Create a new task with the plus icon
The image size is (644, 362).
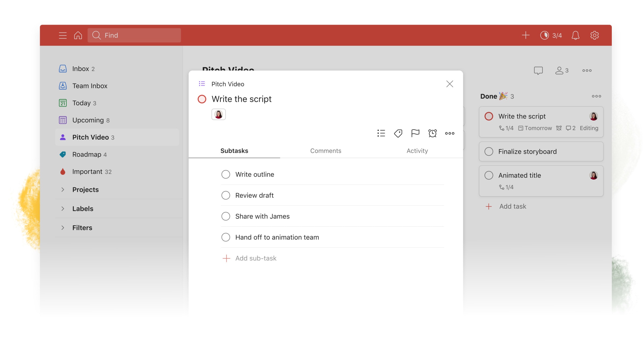tap(526, 35)
